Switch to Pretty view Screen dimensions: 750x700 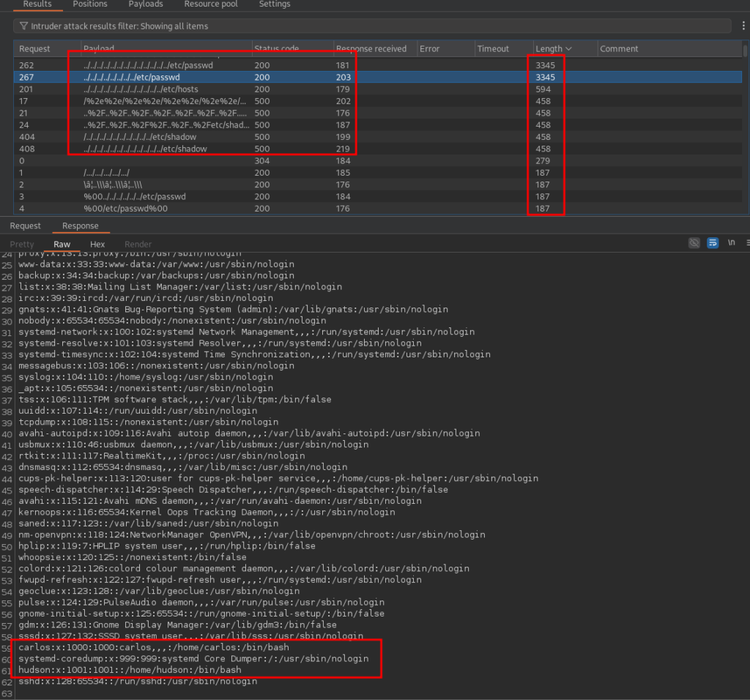(22, 244)
